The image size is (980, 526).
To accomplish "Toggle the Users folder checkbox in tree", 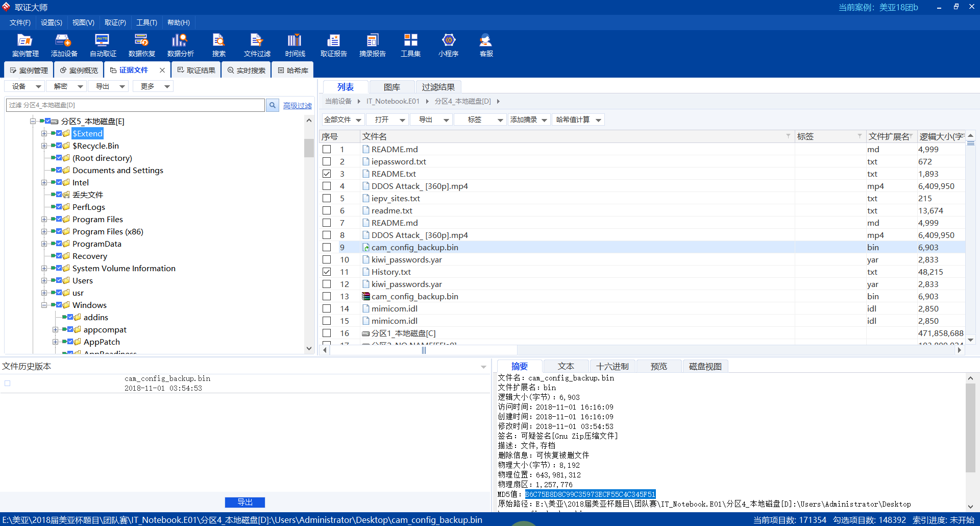I will tap(59, 280).
